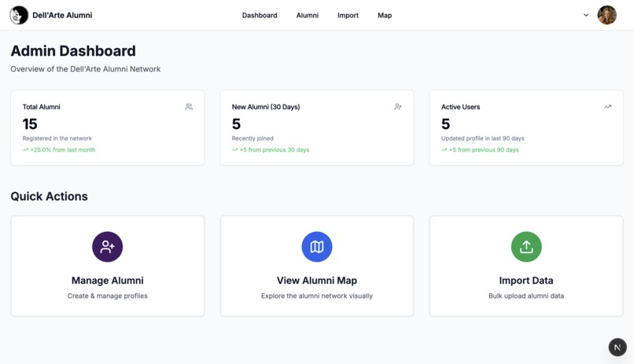Open the View Alumni Map title
This screenshot has width=634, height=364.
317,281
